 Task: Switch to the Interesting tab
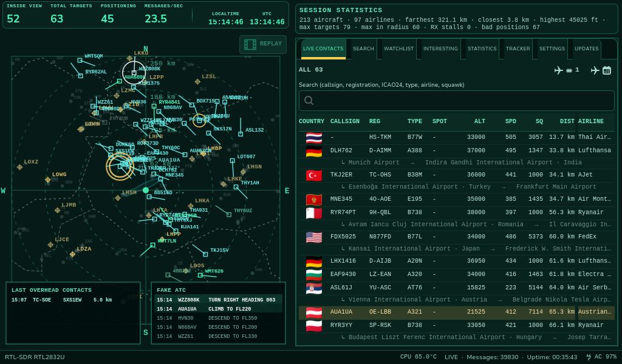click(440, 49)
